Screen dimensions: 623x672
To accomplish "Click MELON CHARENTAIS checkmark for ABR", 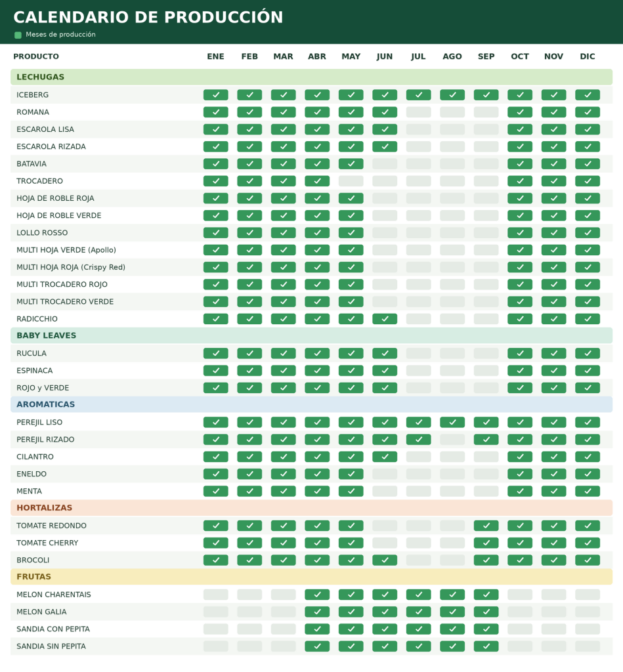I will [x=317, y=595].
